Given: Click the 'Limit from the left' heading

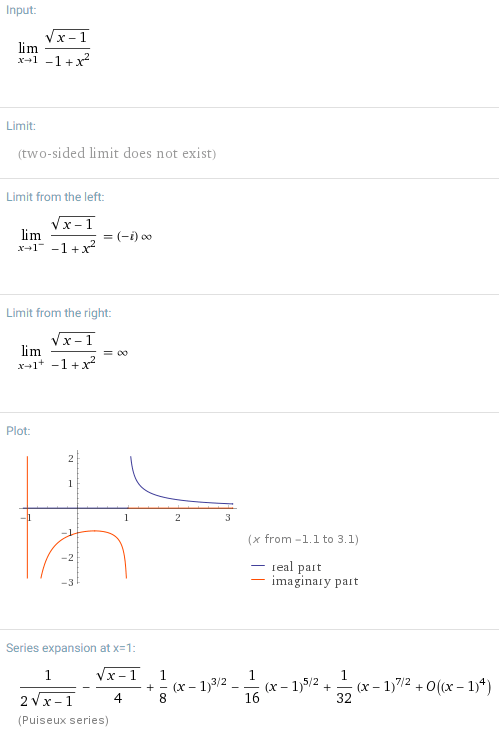Looking at the screenshot, I should click(x=55, y=197).
